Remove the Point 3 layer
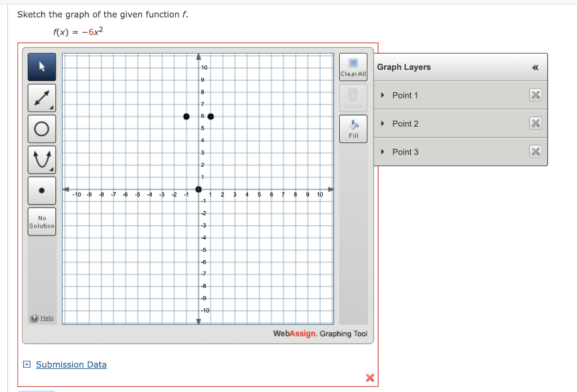 535,152
